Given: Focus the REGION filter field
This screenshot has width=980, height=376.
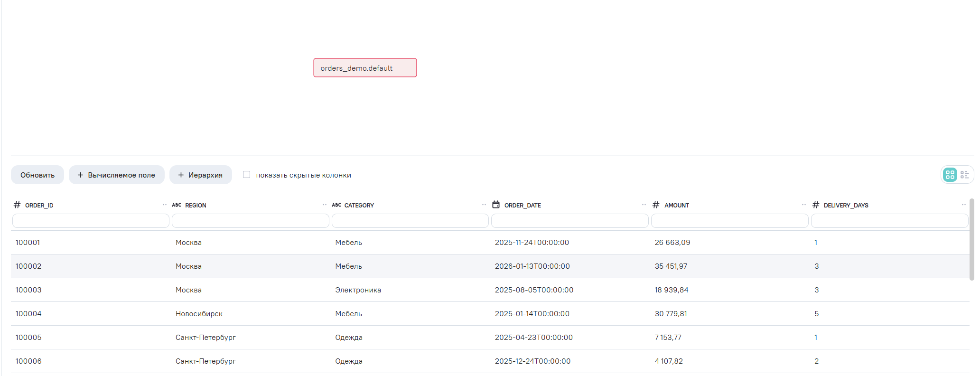Looking at the screenshot, I should click(251, 221).
